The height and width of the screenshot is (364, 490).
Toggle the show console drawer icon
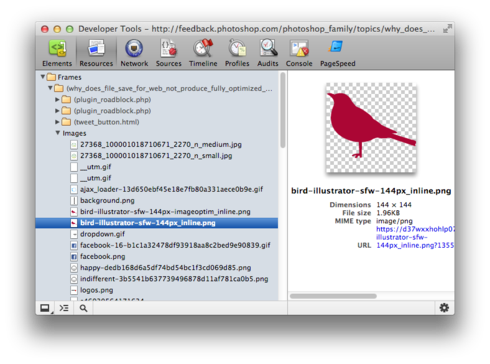64,308
